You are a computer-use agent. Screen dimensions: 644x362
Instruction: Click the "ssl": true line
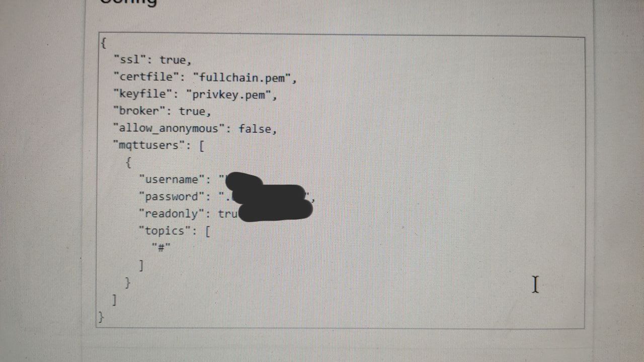coord(152,60)
